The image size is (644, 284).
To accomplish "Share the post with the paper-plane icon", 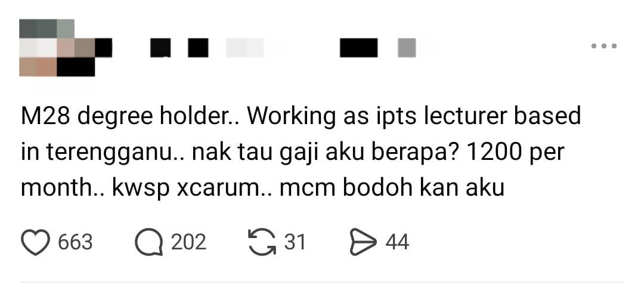I will (x=363, y=242).
